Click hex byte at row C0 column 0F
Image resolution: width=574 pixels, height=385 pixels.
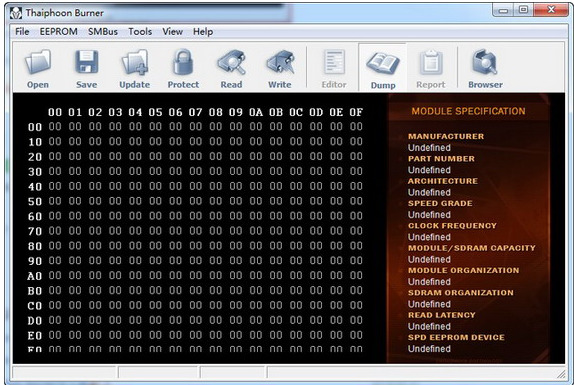tap(356, 305)
